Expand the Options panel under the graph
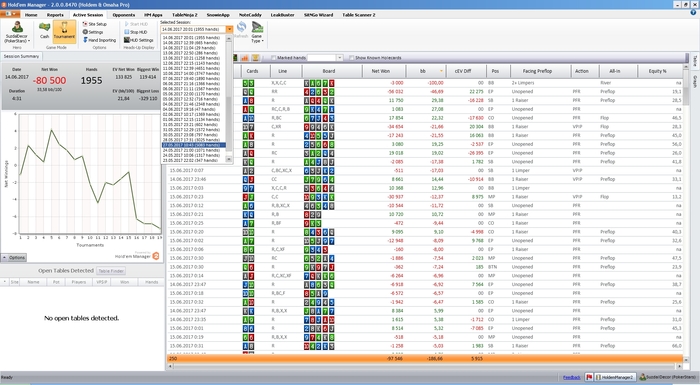700x385 pixels. pyautogui.click(x=14, y=258)
